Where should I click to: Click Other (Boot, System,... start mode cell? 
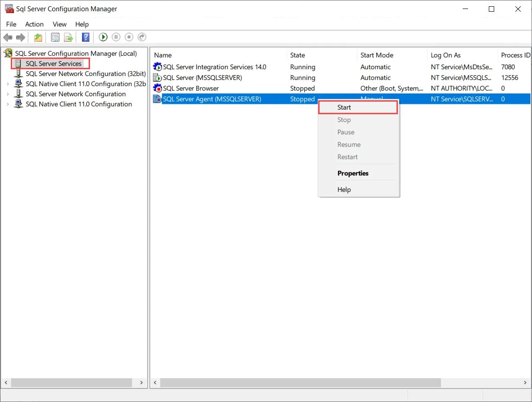[x=392, y=88]
